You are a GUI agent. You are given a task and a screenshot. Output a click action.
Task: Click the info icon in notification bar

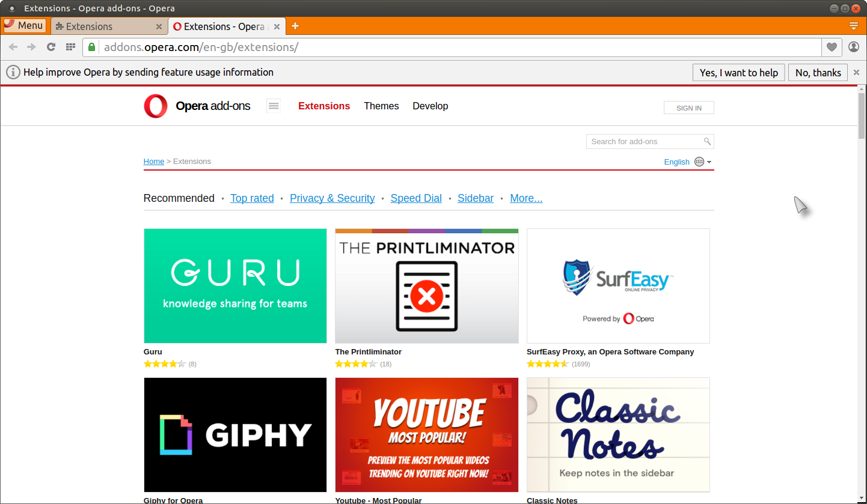13,72
